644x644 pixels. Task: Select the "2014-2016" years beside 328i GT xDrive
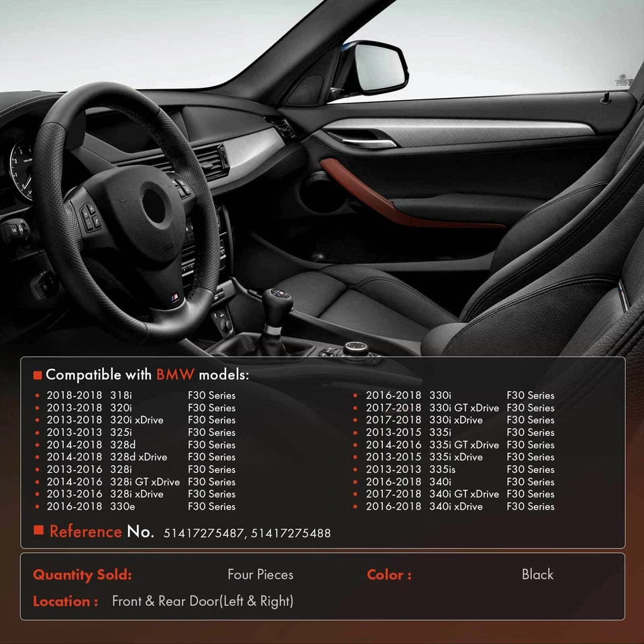point(74,482)
